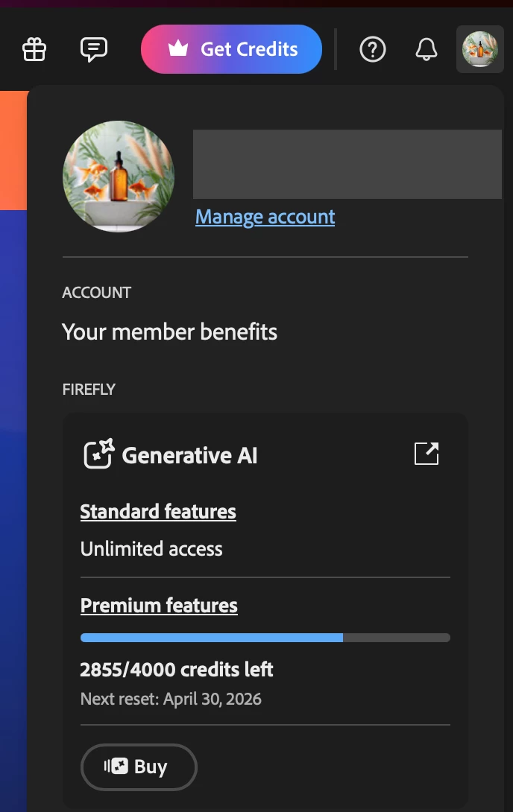Click the Get Credits button
513x812 pixels.
point(231,49)
